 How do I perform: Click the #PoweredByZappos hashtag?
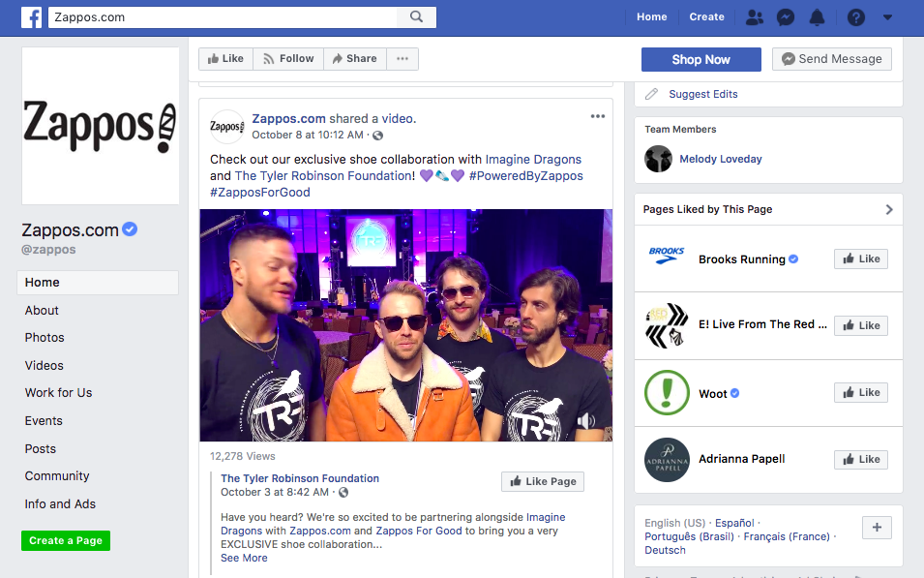pos(525,176)
